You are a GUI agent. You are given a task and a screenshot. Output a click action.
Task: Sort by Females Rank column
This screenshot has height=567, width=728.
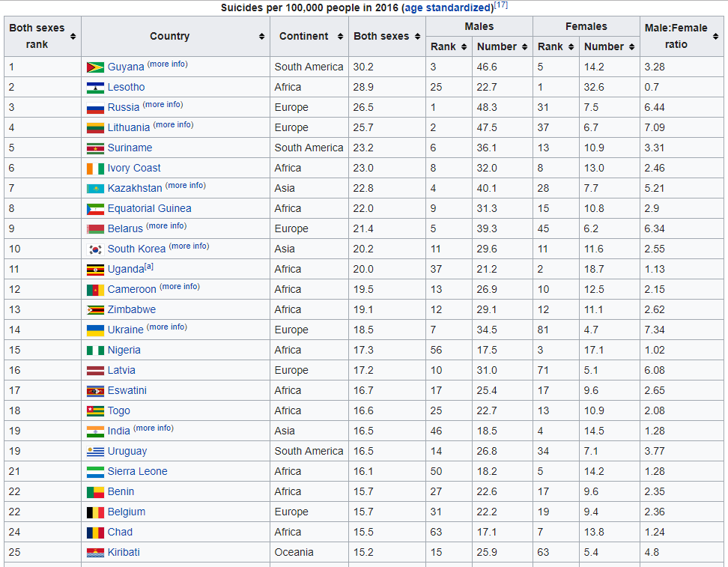pos(571,46)
